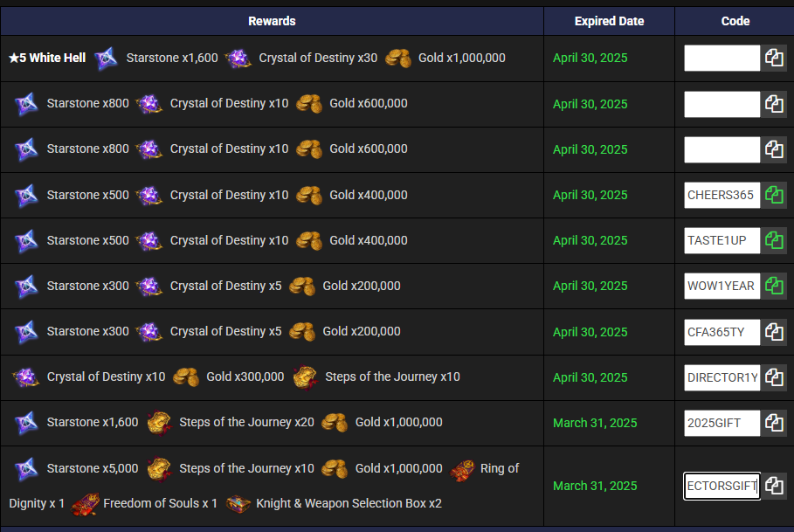Click the ★5 White Hell reward text
794x532 pixels.
tap(47, 58)
